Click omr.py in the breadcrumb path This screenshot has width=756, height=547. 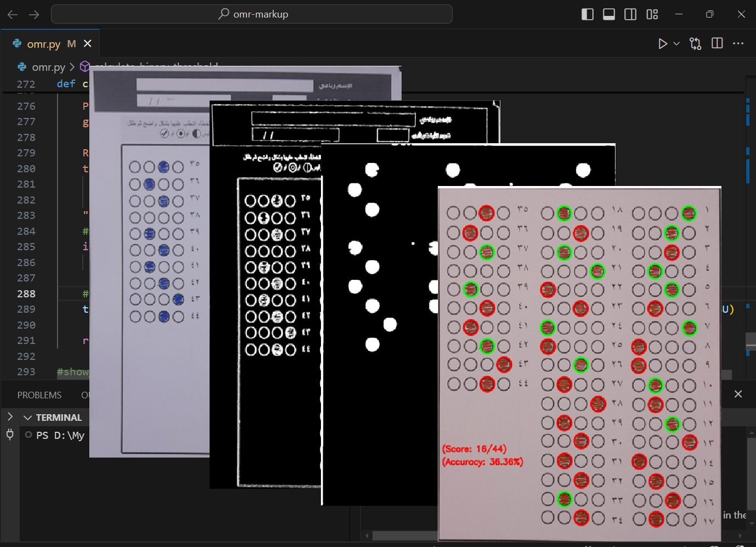pyautogui.click(x=48, y=67)
